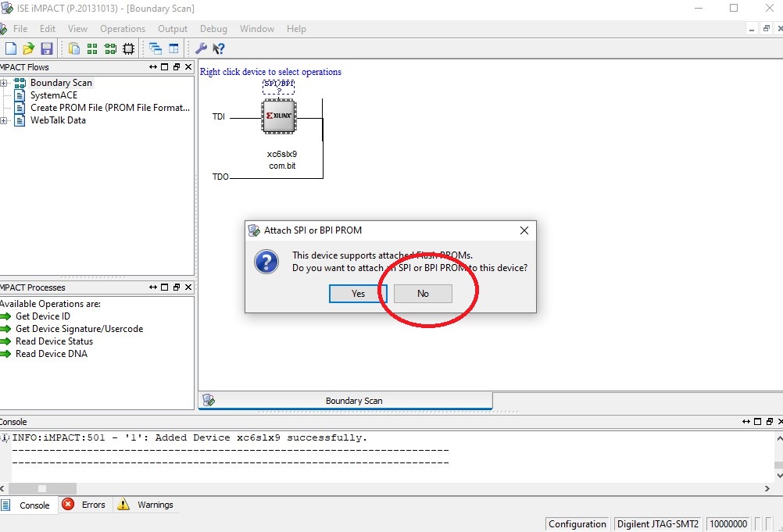Select Boundary Scan in flows tree
783x532 pixels.
click(61, 83)
